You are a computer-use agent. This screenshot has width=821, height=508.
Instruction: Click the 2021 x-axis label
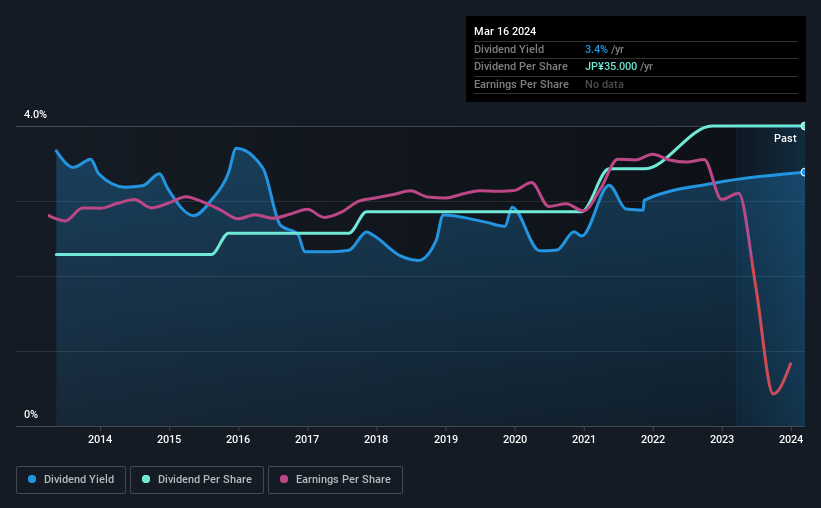pyautogui.click(x=584, y=439)
